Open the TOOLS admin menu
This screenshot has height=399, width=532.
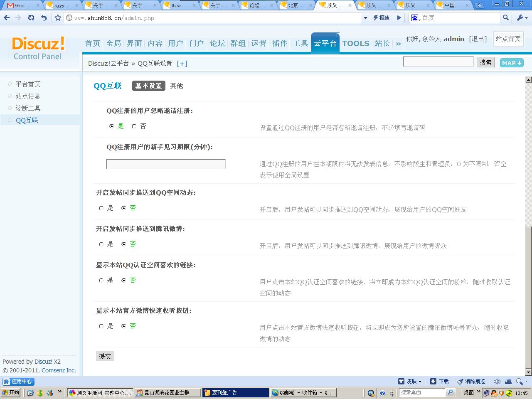pos(356,43)
